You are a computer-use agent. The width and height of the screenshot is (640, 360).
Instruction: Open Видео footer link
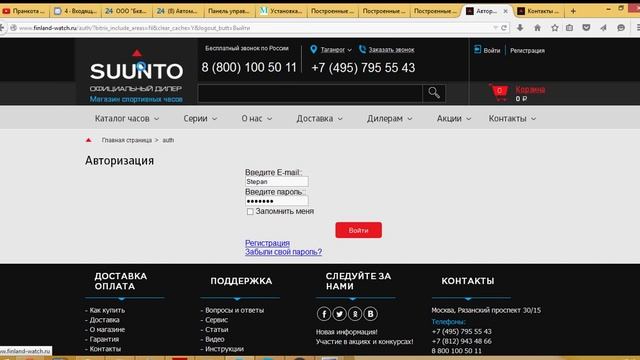(214, 339)
